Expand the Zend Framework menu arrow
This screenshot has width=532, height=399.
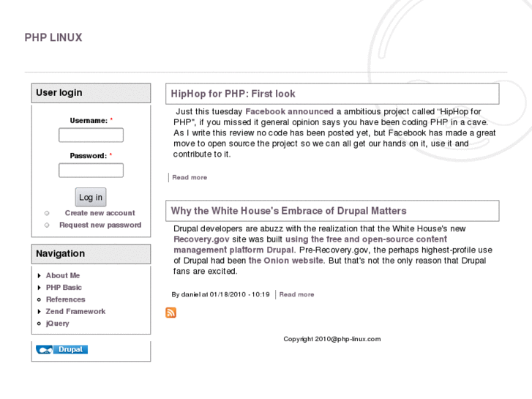39,311
